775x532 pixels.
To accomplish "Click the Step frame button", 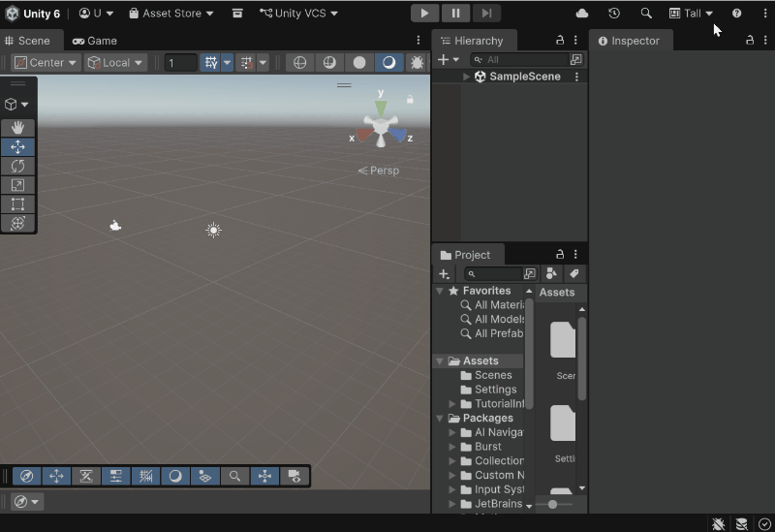I will tap(486, 14).
